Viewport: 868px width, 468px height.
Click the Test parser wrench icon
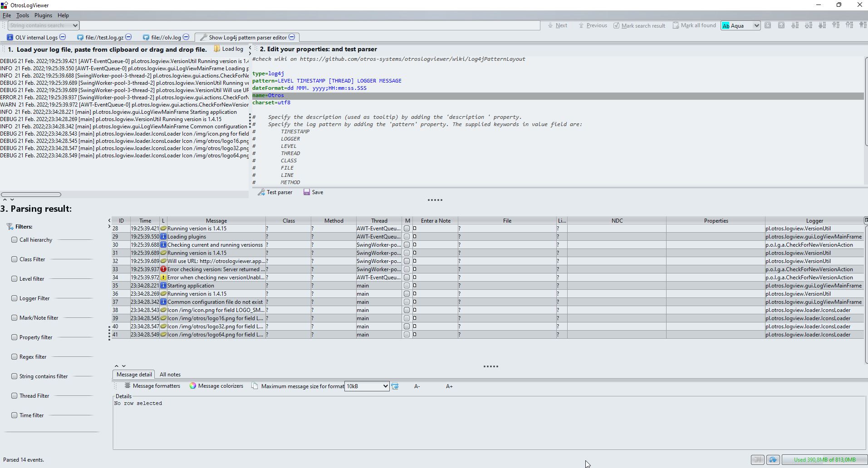261,192
